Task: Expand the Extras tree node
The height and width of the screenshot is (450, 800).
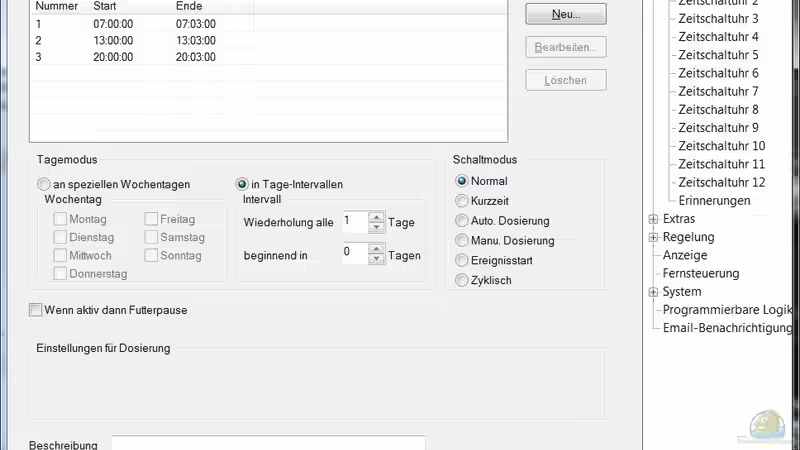Action: pos(654,219)
